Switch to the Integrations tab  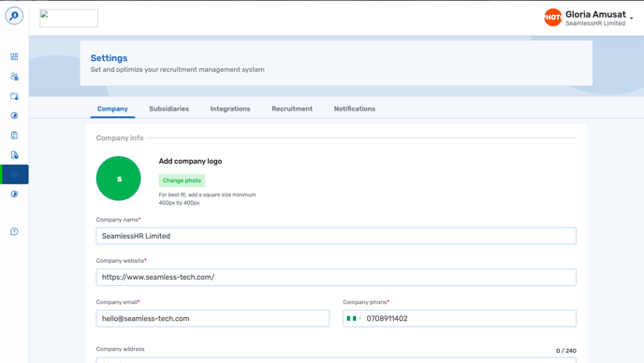pyautogui.click(x=230, y=109)
